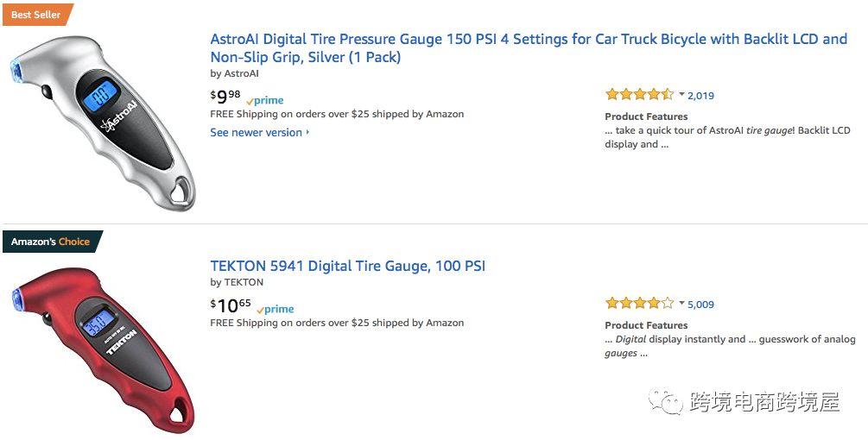868x440 pixels.
Task: Expand the rating breakdown arrow beside 2,019
Action: point(681,95)
